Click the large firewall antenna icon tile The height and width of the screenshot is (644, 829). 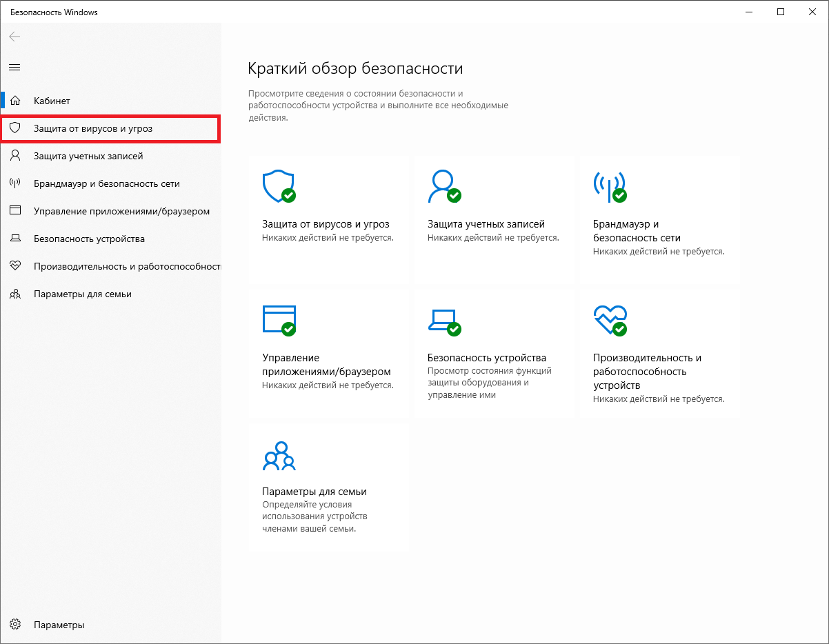tap(610, 186)
